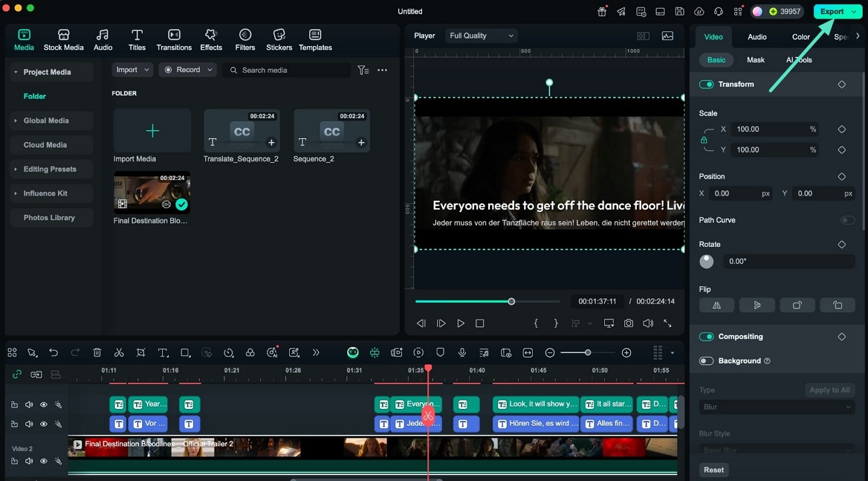
Task: Add a keyframe for Rotate
Action: point(841,245)
